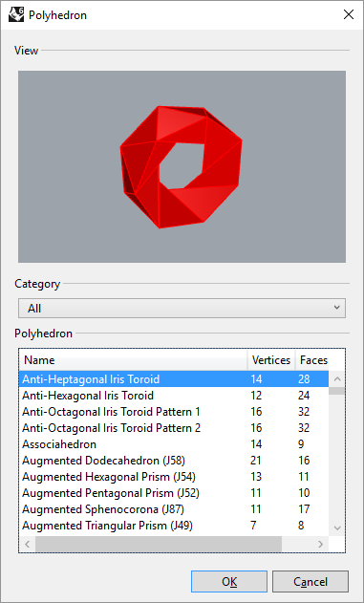Select Augmented Triangular Prism (J49)

pos(174,526)
